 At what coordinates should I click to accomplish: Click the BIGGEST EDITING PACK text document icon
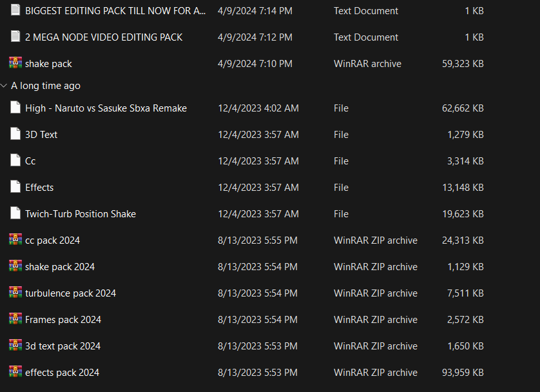[15, 10]
